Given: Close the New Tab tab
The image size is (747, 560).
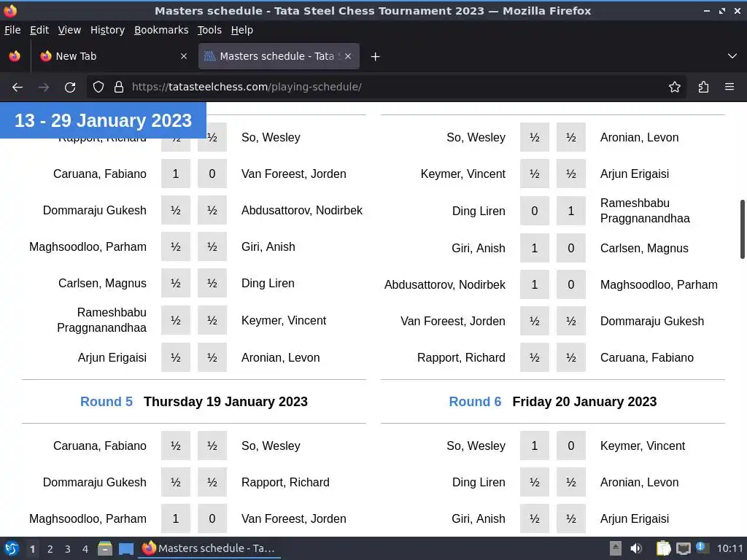Looking at the screenshot, I should coord(183,56).
